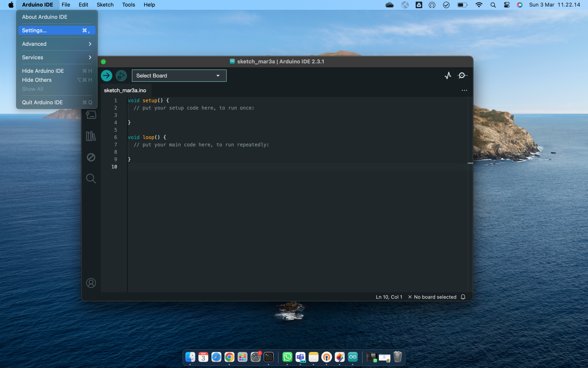This screenshot has height=368, width=588.
Task: Open the Help menu
Action: point(149,5)
